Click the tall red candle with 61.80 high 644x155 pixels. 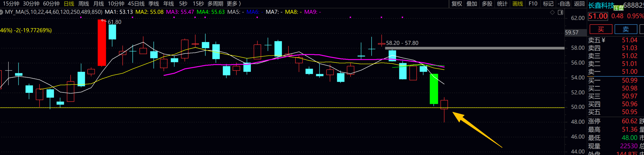(x=102, y=43)
